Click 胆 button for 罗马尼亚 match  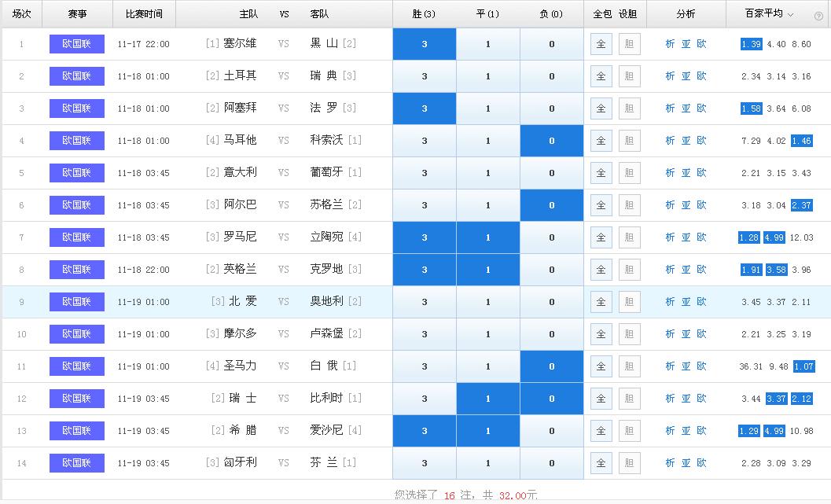coord(629,237)
